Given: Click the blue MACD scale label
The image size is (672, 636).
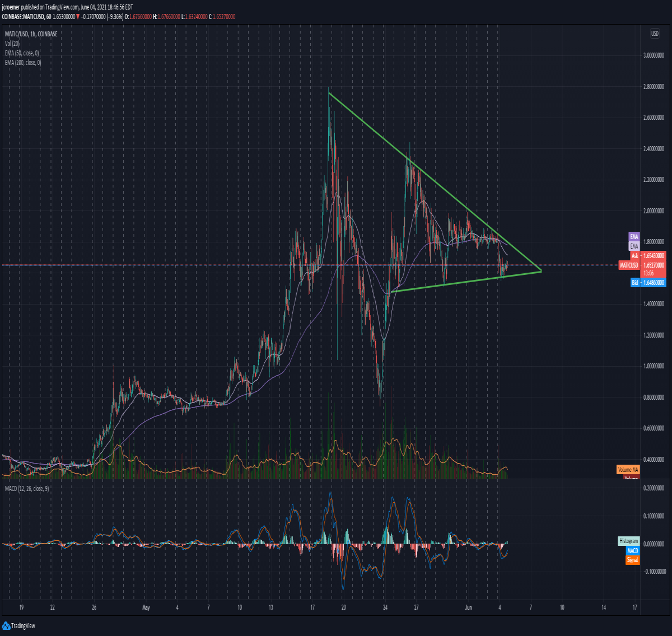Looking at the screenshot, I should pos(632,550).
